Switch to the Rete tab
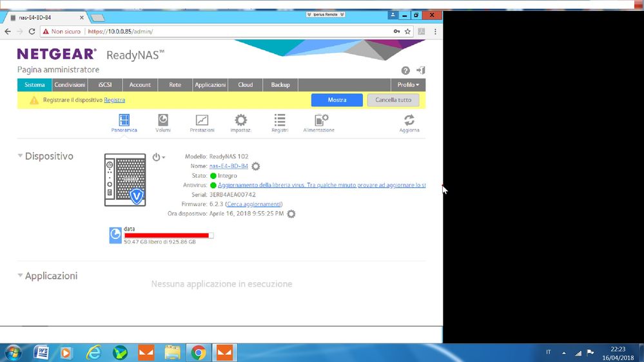The width and height of the screenshot is (644, 362). point(175,85)
